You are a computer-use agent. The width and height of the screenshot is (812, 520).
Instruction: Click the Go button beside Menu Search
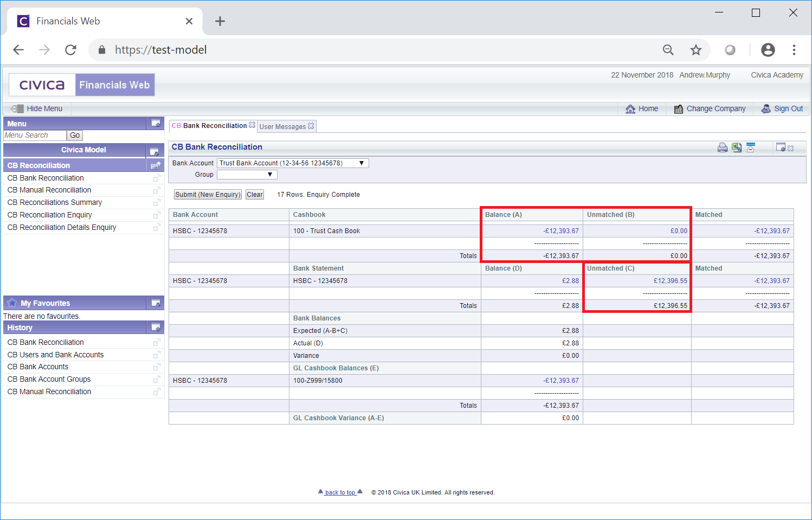75,136
